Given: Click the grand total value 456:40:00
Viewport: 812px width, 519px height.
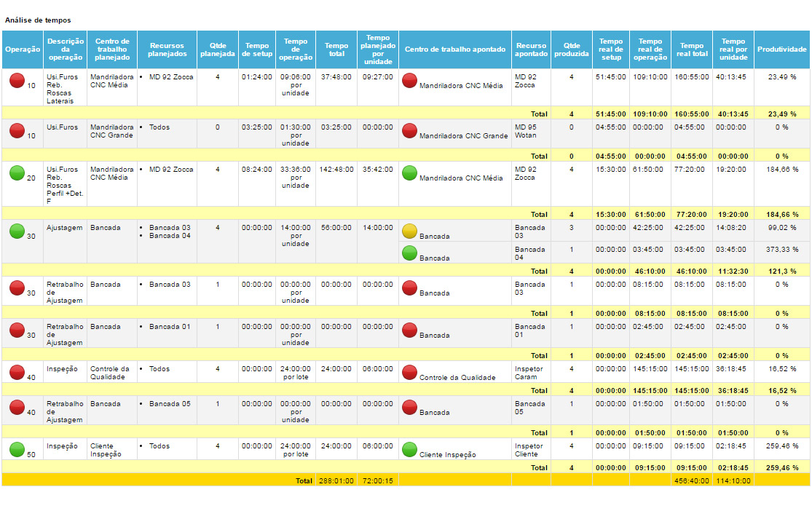Looking at the screenshot, I should coord(691,480).
